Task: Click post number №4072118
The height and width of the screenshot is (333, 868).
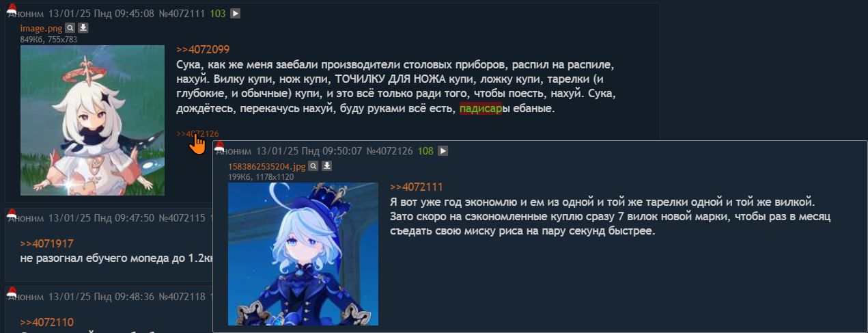Action: click(182, 297)
